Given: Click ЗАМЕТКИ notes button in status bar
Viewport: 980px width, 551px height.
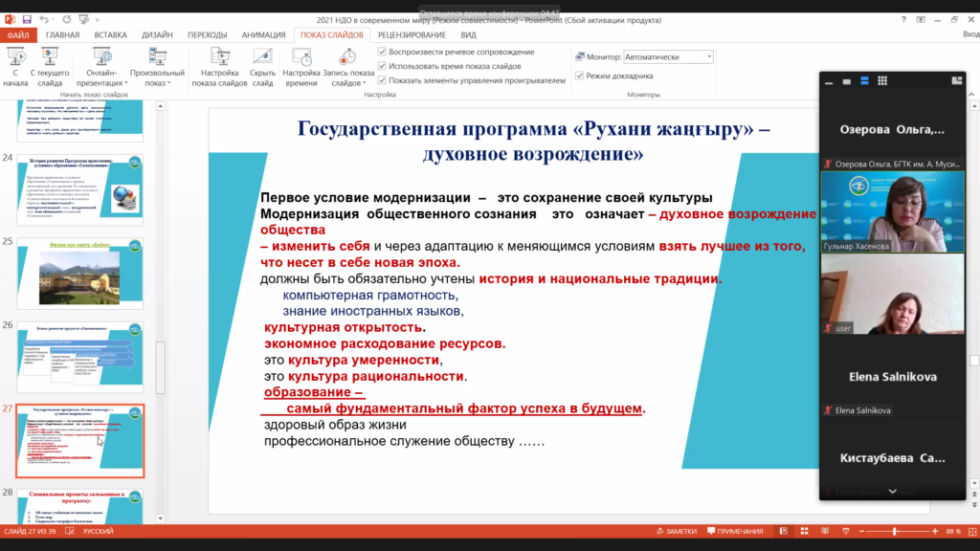Looking at the screenshot, I should [677, 531].
